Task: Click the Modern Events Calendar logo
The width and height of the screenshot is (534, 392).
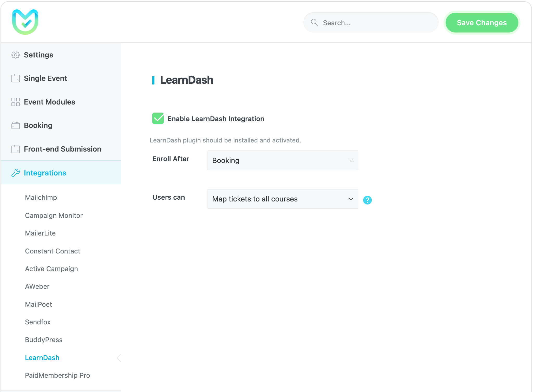Action: 25,22
